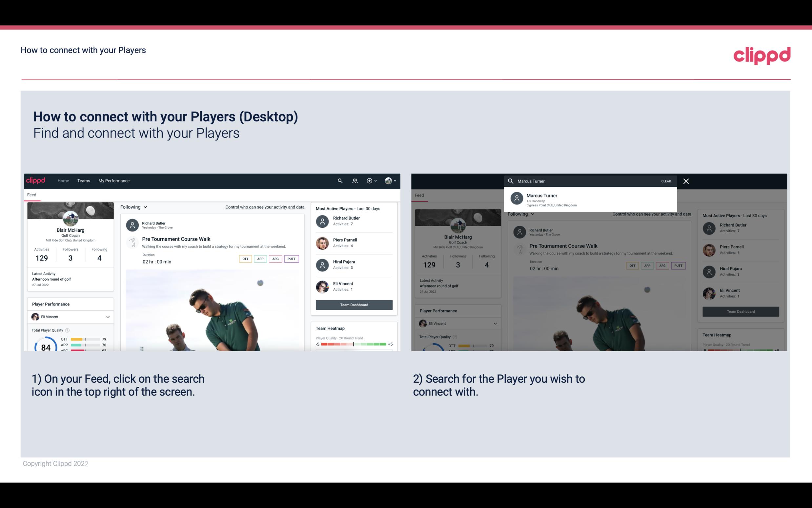
Task: Open the Home navigation tab
Action: 63,180
